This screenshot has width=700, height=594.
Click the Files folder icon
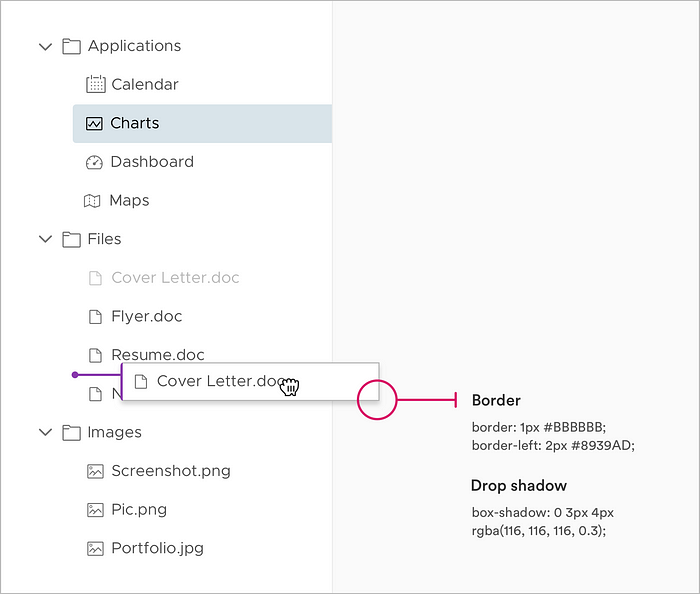(71, 240)
